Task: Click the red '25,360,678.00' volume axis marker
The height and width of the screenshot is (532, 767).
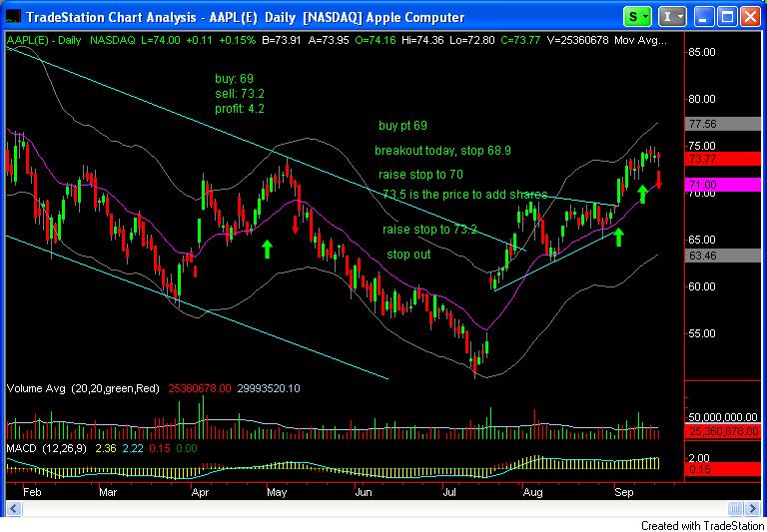Action: click(725, 431)
